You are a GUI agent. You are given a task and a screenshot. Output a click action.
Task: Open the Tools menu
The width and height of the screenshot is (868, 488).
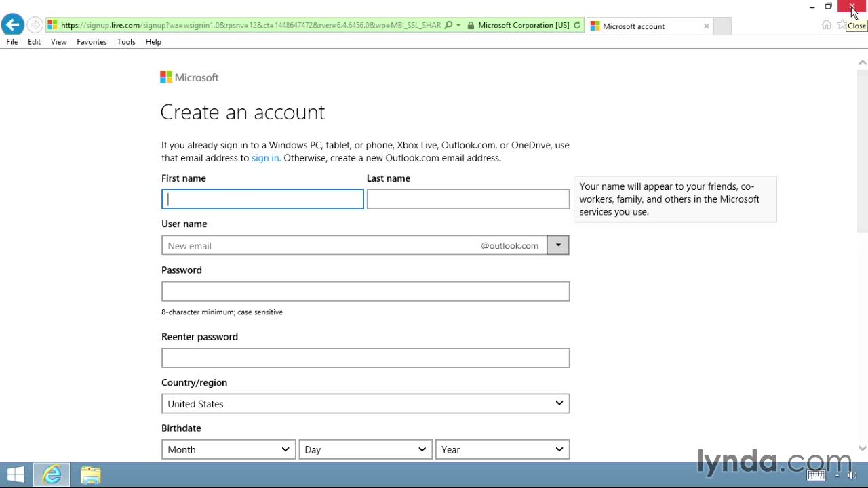coord(126,42)
